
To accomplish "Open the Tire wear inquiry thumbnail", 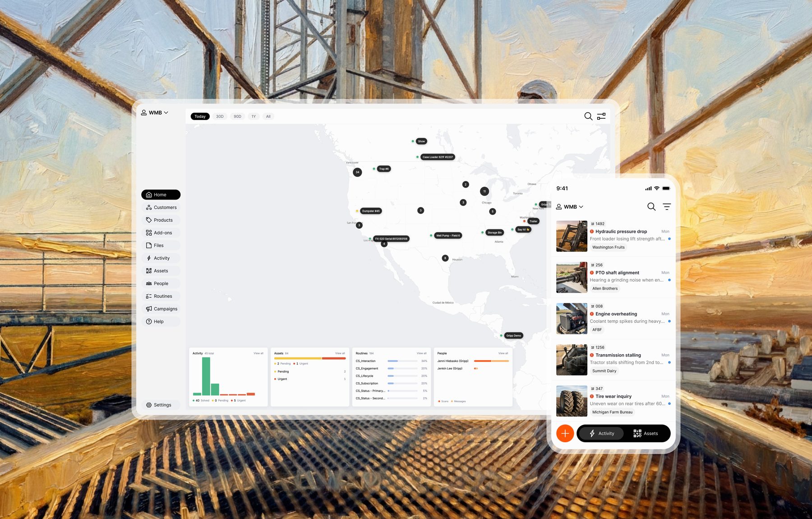I will pyautogui.click(x=572, y=401).
